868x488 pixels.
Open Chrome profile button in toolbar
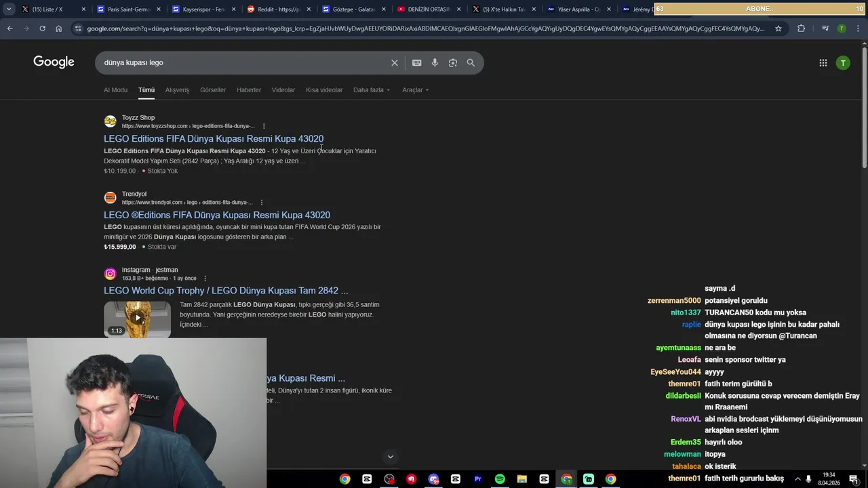click(842, 28)
